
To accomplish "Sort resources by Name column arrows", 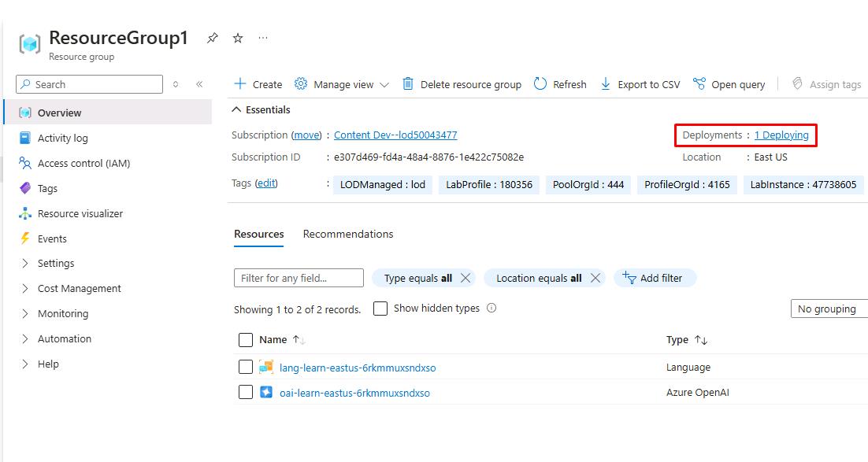I will (299, 340).
